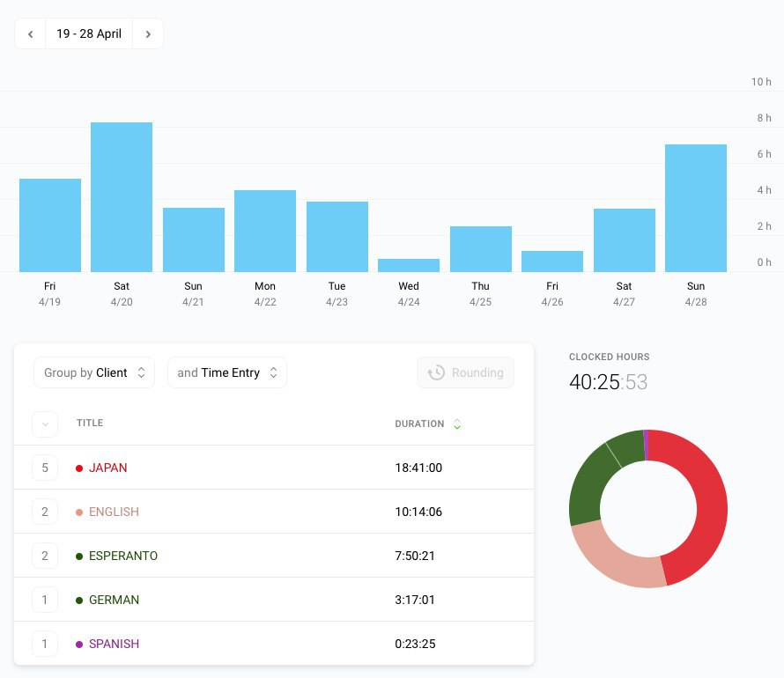Click the GERMAN duration 3:17:01
Screen dimensions: 784x678
coord(415,600)
